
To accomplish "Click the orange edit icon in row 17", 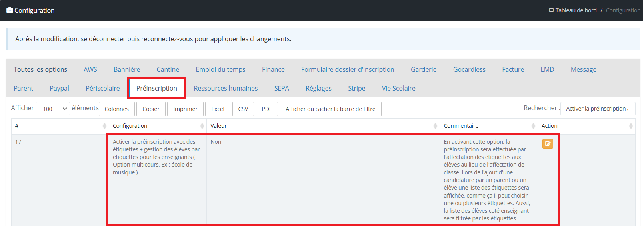I will (548, 144).
